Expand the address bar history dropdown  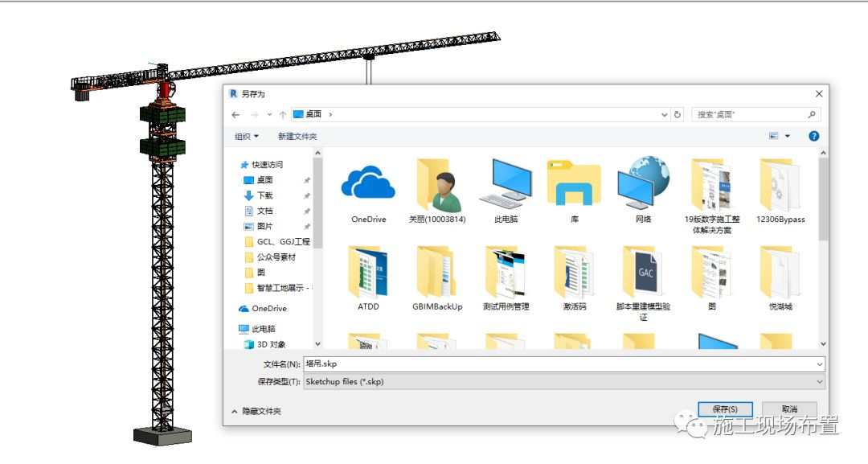pyautogui.click(x=665, y=115)
